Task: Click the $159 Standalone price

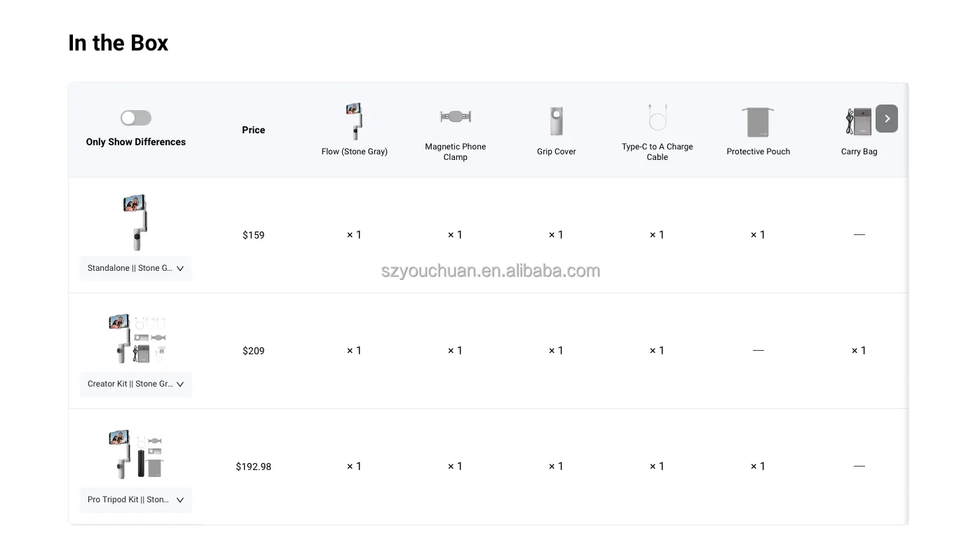Action: pos(254,235)
